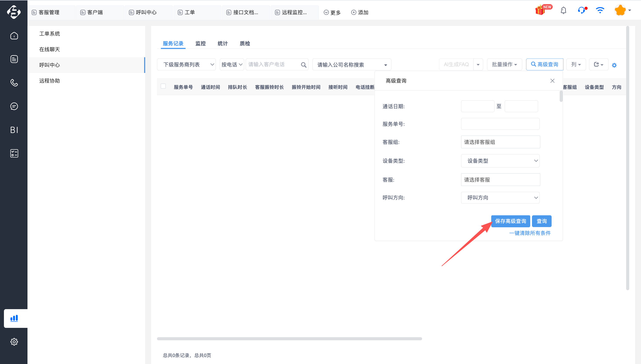Open the phone call icon in sidebar
Screen dimensions: 641x364
click(x=14, y=83)
